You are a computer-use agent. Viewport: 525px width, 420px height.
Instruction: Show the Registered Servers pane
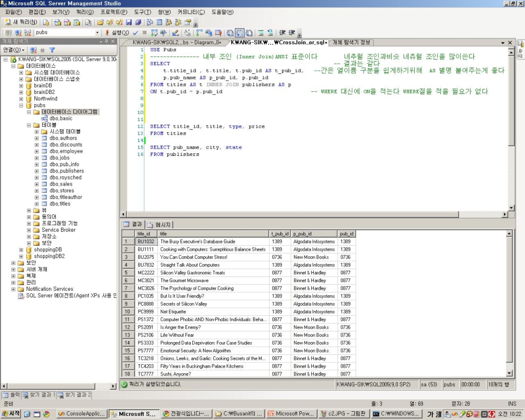(150, 23)
